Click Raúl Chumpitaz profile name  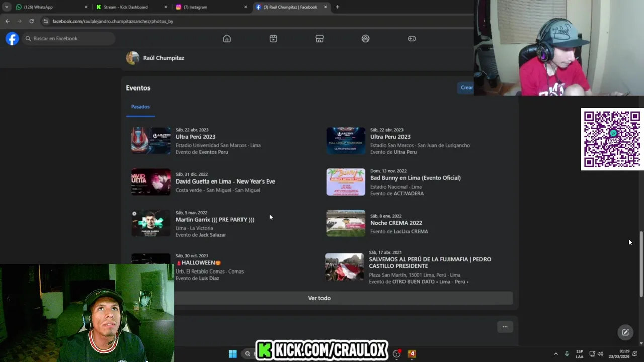pyautogui.click(x=164, y=58)
